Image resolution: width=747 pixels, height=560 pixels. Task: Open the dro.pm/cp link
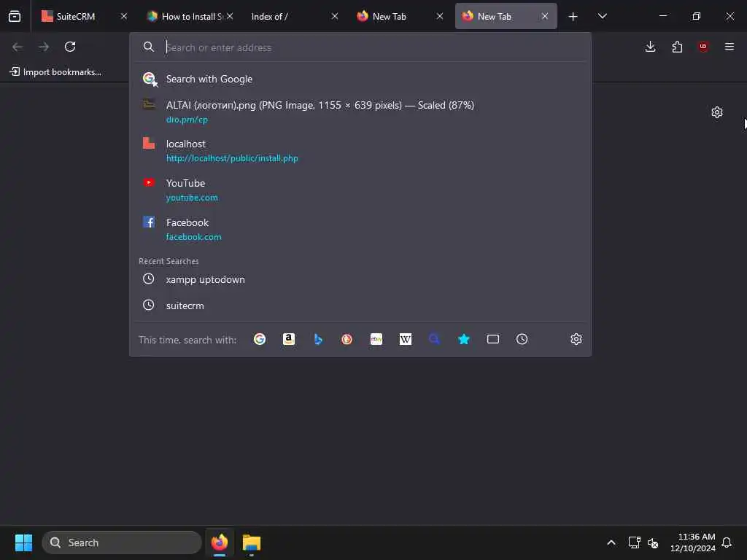tap(187, 120)
